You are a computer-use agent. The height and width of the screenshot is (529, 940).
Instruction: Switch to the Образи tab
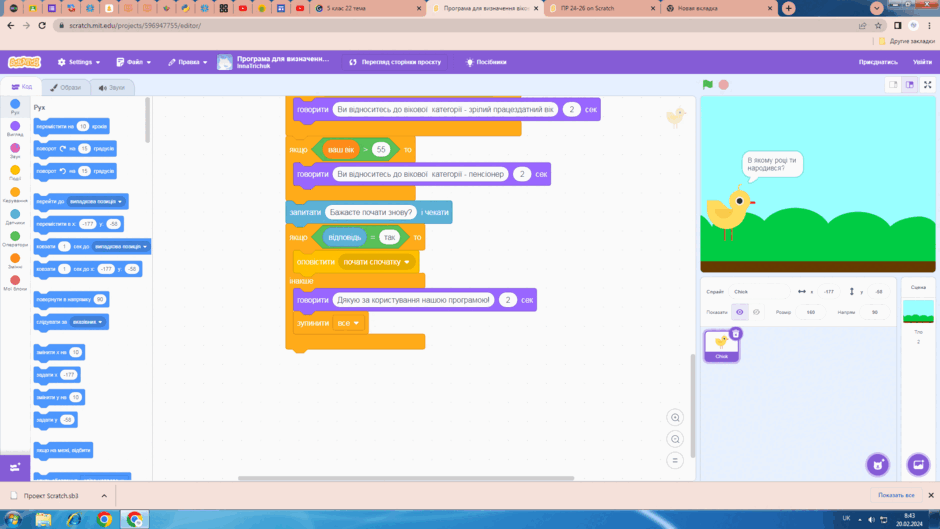coord(65,88)
